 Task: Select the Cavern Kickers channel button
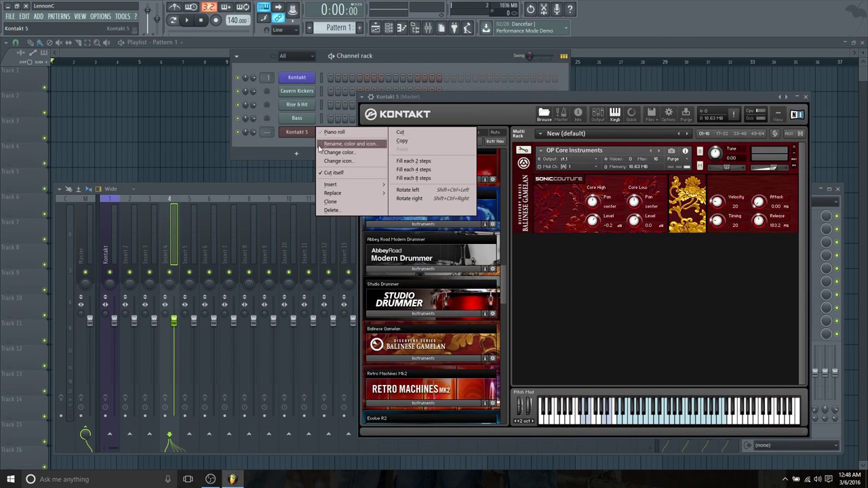click(296, 91)
